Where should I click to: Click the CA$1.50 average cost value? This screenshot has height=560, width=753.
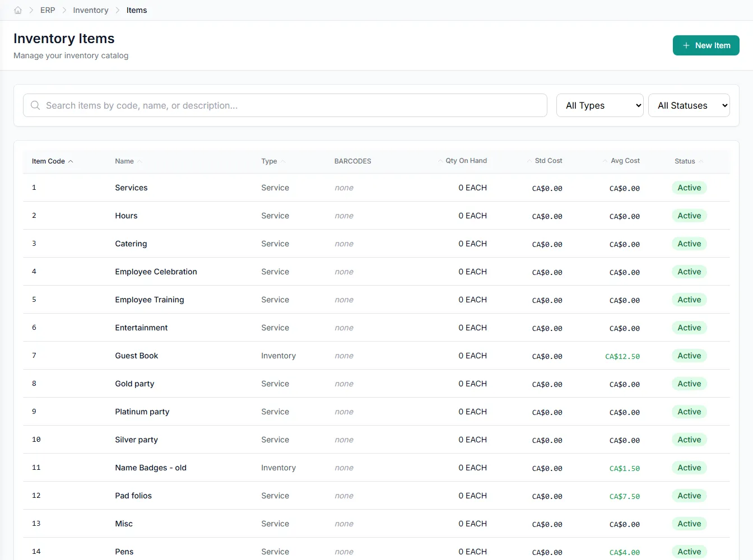pyautogui.click(x=625, y=468)
